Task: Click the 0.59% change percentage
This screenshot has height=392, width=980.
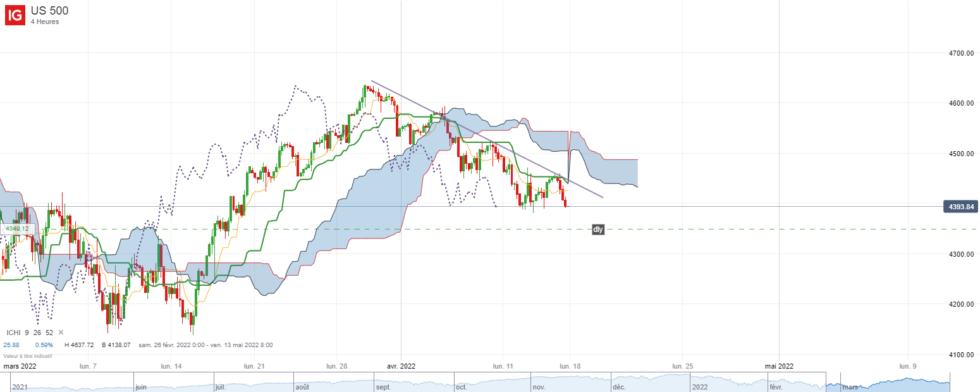Action: point(44,345)
